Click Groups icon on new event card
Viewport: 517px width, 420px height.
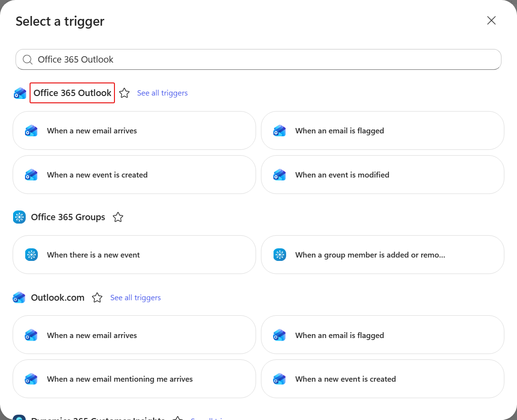(32, 255)
